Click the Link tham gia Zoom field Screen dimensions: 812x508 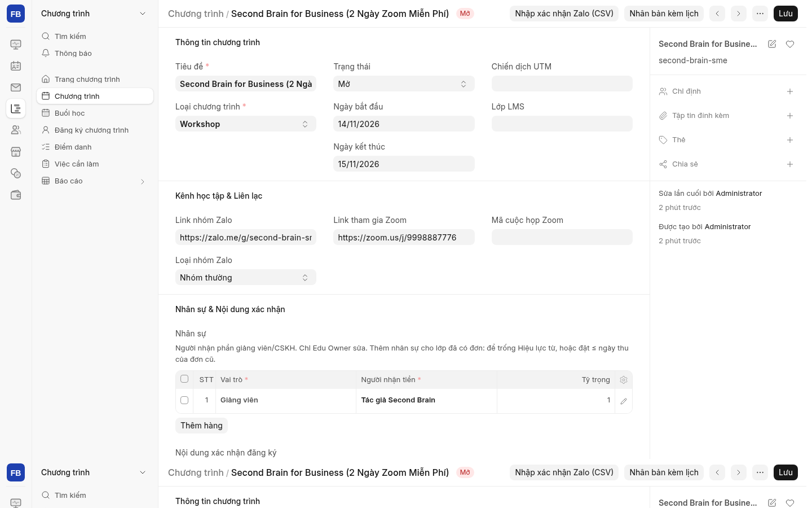(404, 238)
